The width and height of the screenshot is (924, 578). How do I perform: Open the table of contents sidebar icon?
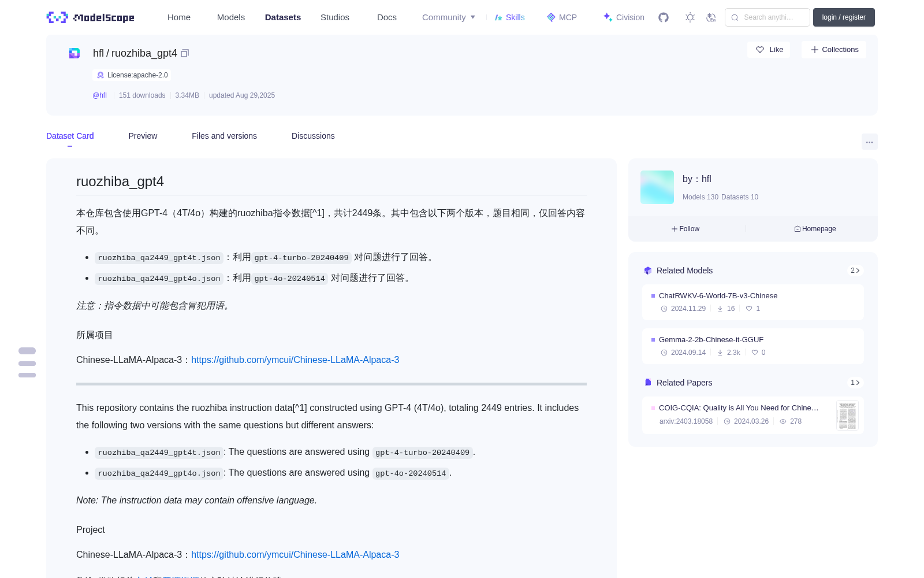coord(27,362)
